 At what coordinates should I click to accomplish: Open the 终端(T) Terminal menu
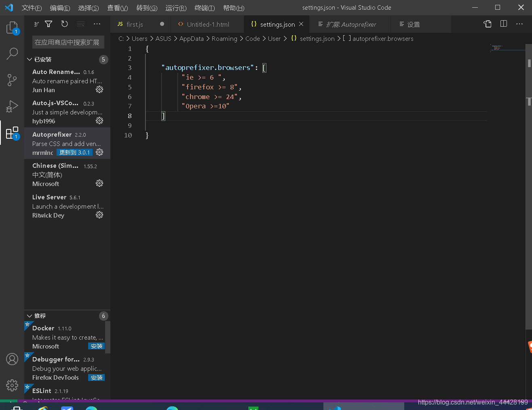coord(205,8)
